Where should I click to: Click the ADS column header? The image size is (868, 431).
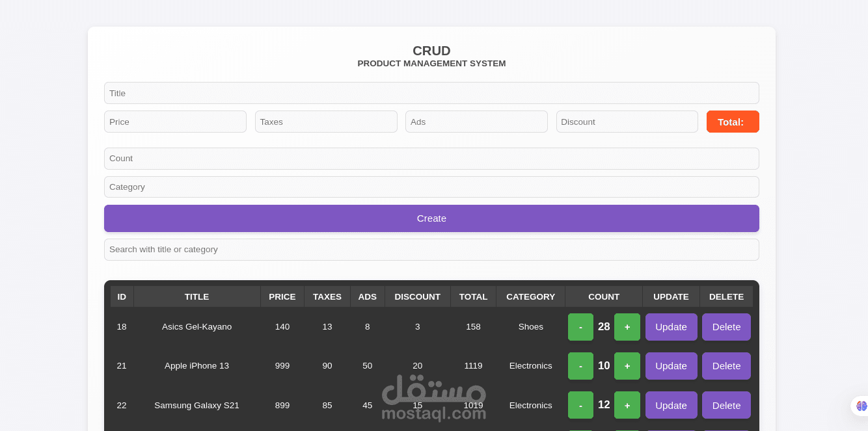[368, 296]
